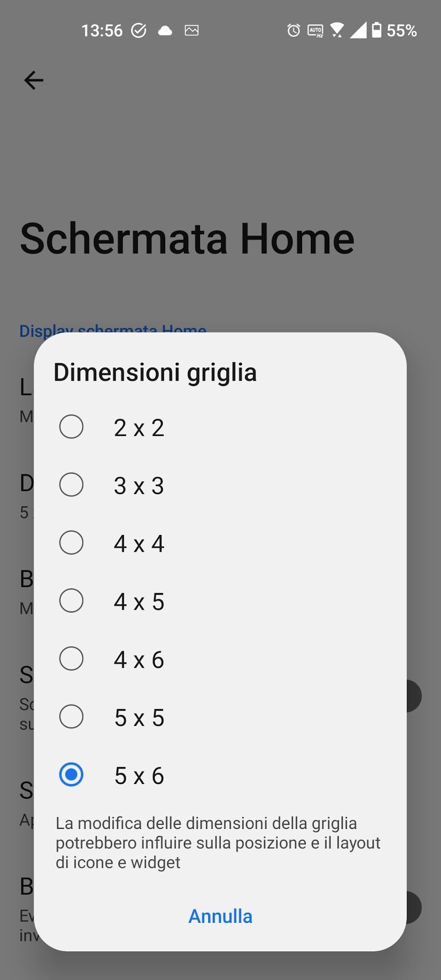The image size is (441, 980).
Task: Tap the back arrow to leave Schermata Home
Action: [x=33, y=80]
